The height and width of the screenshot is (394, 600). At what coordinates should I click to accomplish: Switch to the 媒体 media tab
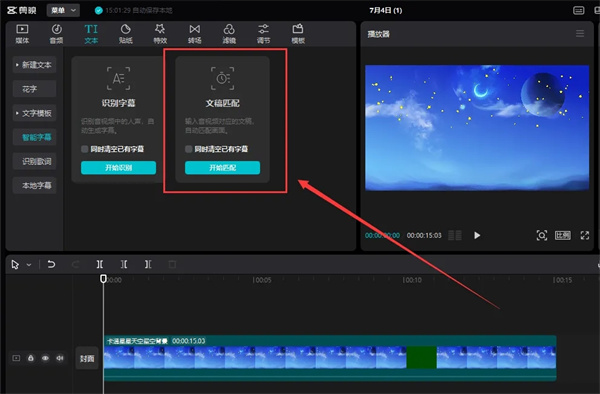[22, 34]
